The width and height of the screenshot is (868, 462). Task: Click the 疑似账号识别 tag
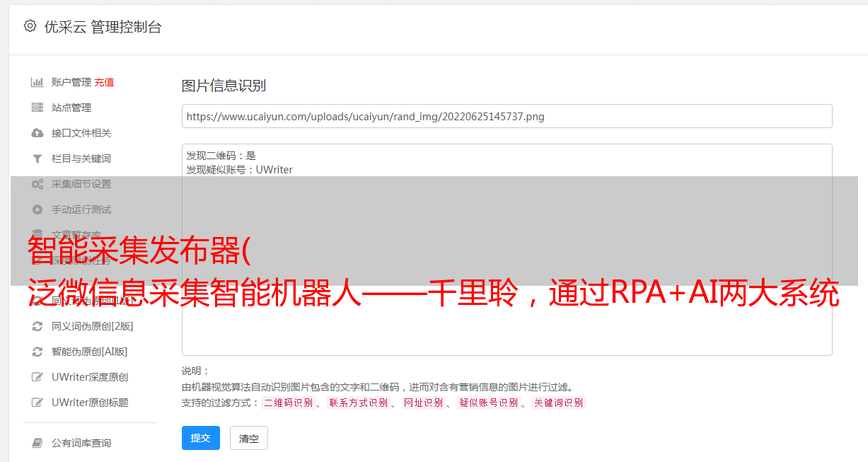click(x=488, y=403)
